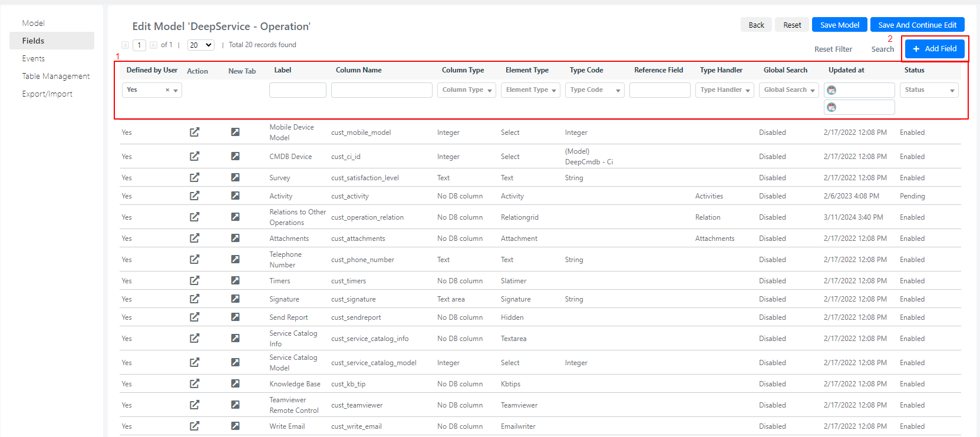
Task: Open second Updated at calendar picker
Action: click(831, 107)
